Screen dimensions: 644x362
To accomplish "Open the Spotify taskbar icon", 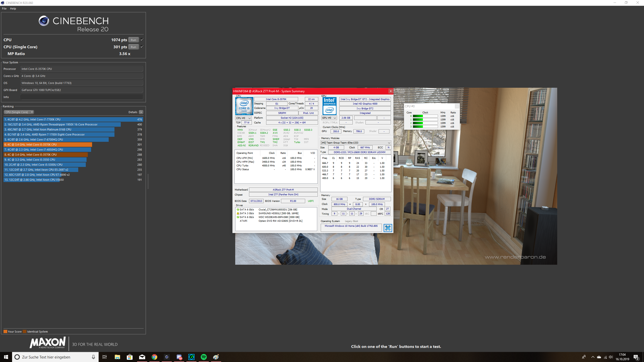I will [204, 357].
